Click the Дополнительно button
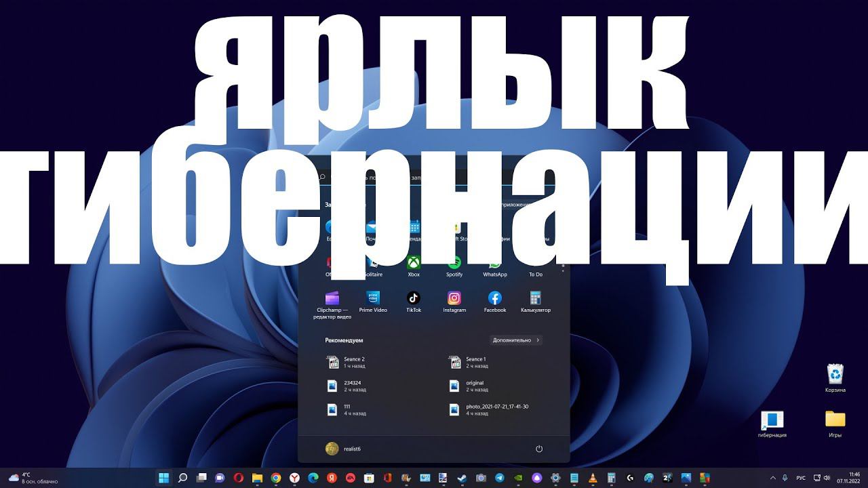The width and height of the screenshot is (868, 488). (x=516, y=340)
